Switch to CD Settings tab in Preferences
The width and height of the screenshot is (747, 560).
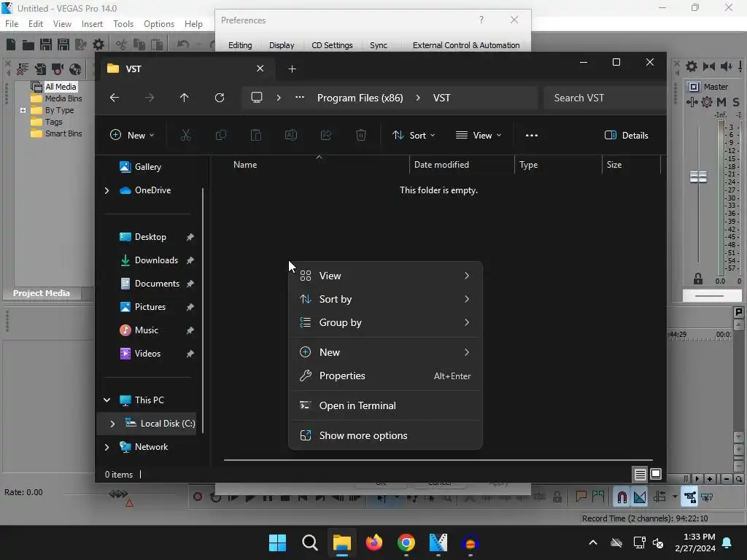(x=332, y=45)
